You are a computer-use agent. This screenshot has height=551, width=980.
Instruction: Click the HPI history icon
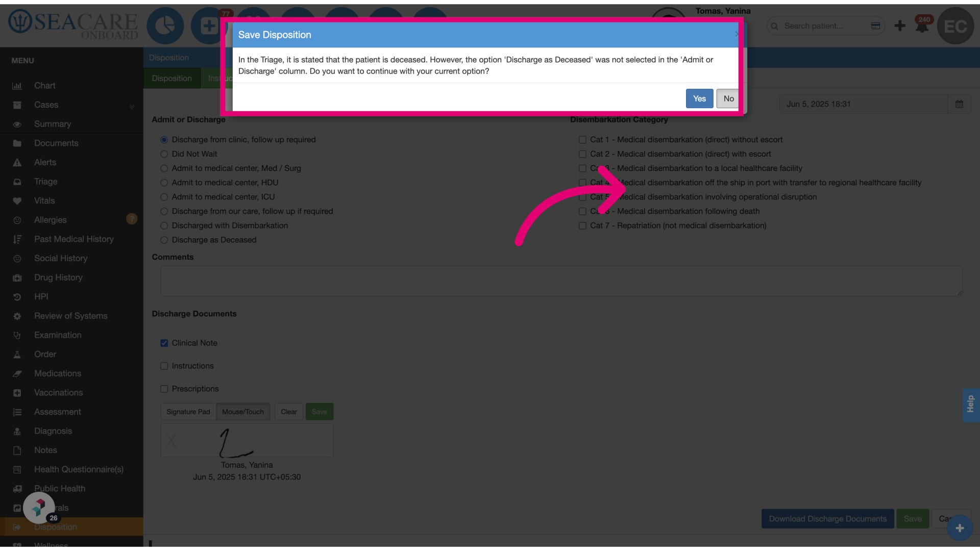point(17,297)
